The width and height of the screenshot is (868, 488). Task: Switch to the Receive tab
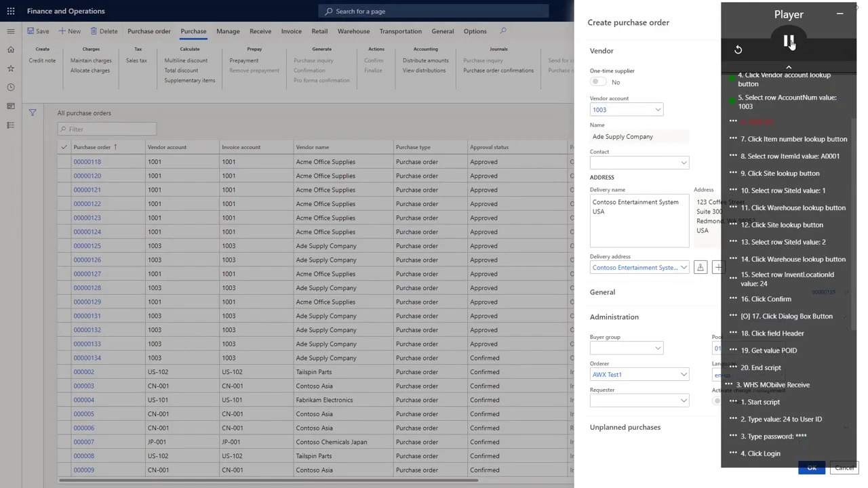coord(260,31)
